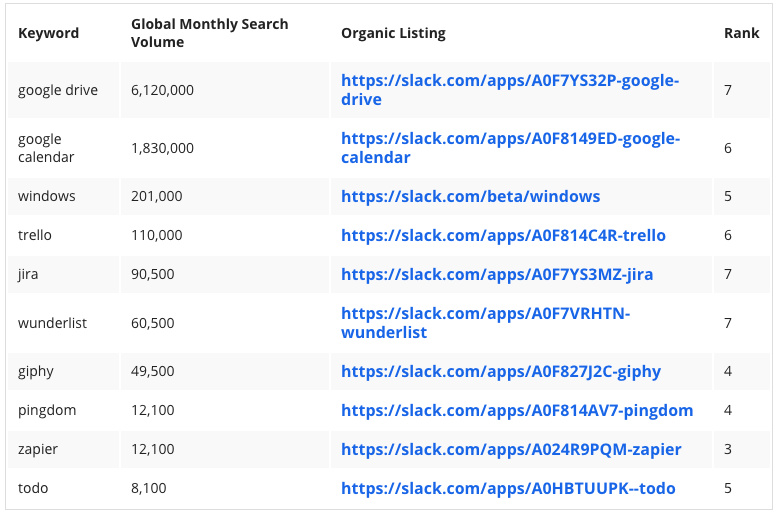Click the Keyword column header
The width and height of the screenshot is (780, 515).
[x=48, y=33]
